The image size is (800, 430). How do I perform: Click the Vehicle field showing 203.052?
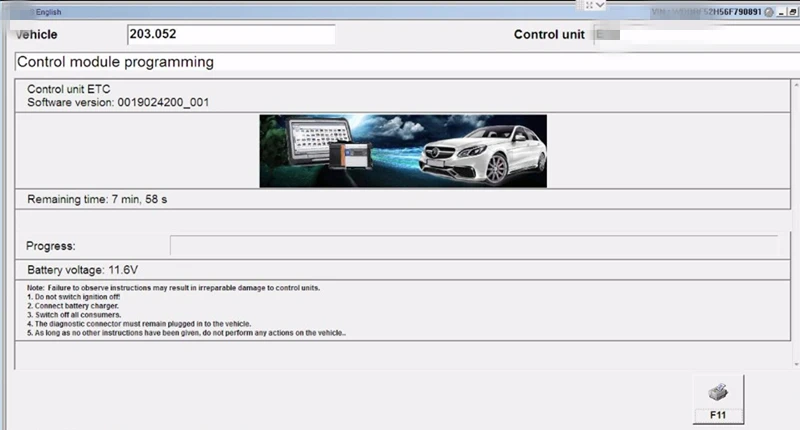click(x=231, y=34)
